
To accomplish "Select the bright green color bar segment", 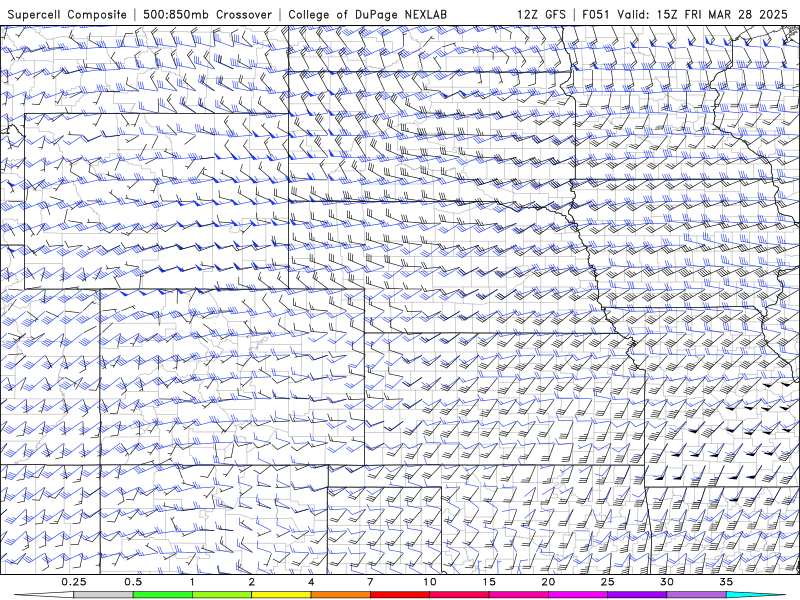I will click(163, 595).
